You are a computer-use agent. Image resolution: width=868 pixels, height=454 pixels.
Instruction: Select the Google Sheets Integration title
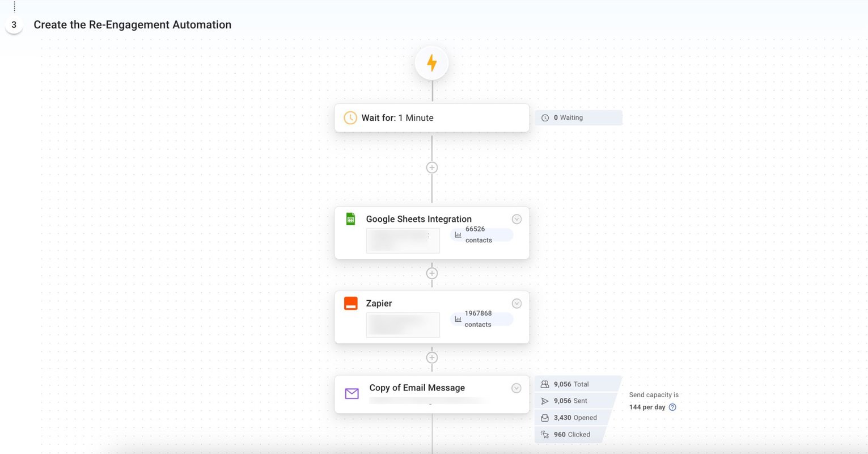(x=419, y=219)
